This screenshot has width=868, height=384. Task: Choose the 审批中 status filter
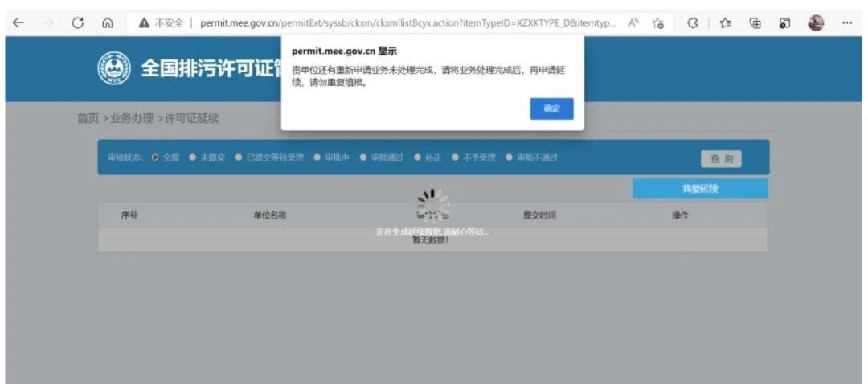tap(317, 157)
